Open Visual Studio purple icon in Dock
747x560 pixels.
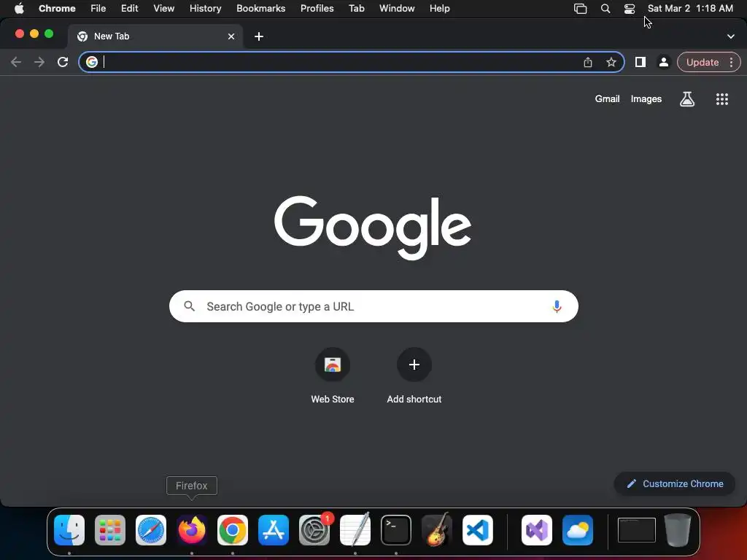click(537, 530)
